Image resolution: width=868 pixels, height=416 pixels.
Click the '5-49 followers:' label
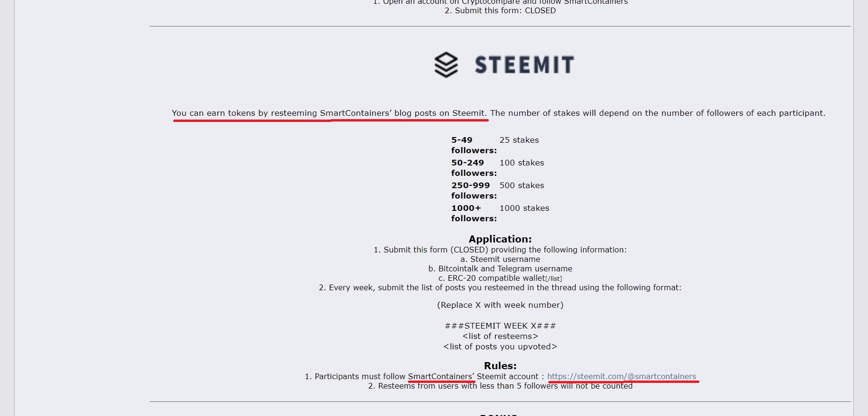tap(474, 145)
